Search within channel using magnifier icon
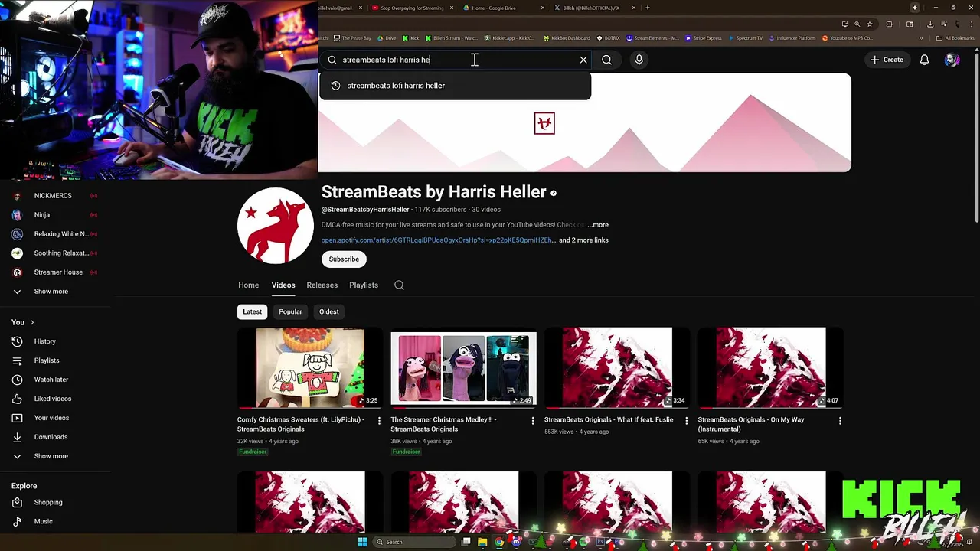The height and width of the screenshot is (551, 980). (x=399, y=285)
